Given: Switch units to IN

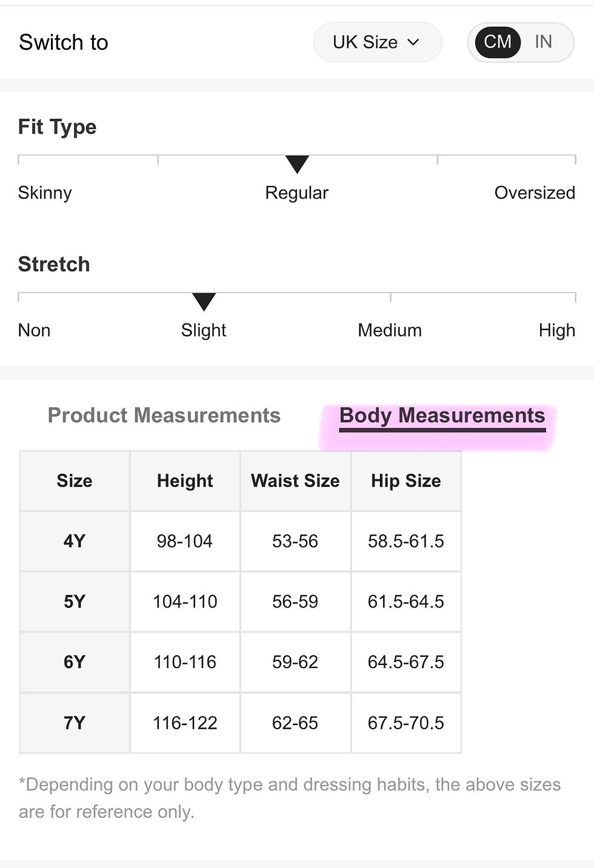Looking at the screenshot, I should pyautogui.click(x=543, y=42).
